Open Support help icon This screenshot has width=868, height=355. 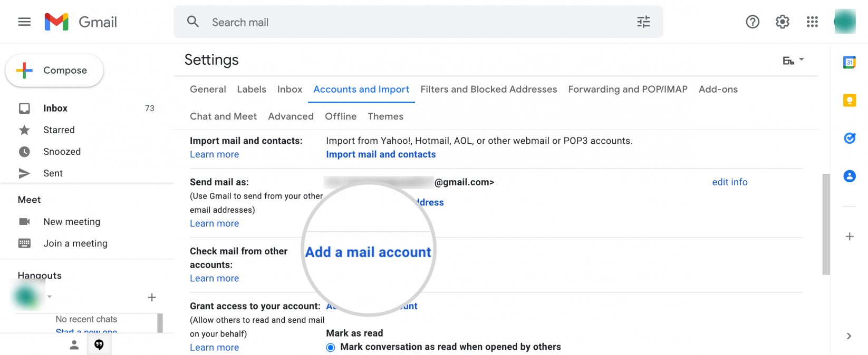(753, 22)
